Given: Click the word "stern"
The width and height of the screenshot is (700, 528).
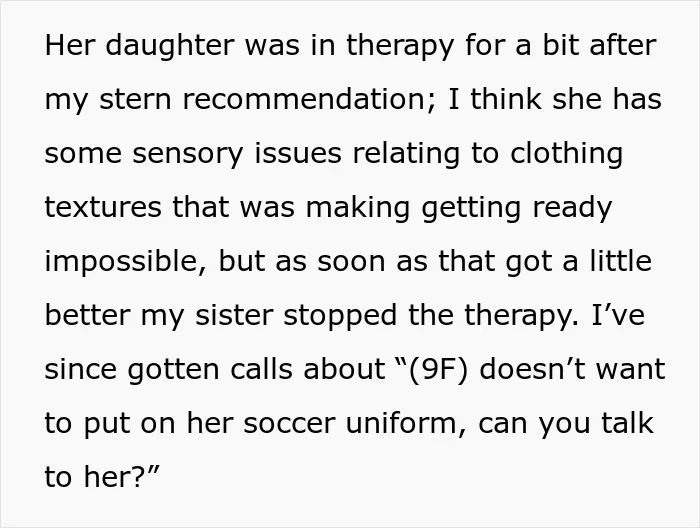Looking at the screenshot, I should coord(135,100).
